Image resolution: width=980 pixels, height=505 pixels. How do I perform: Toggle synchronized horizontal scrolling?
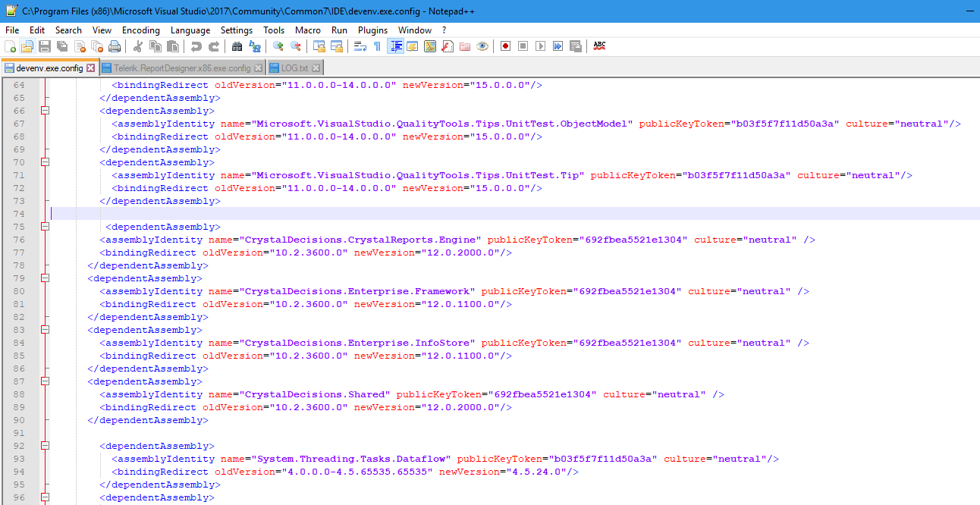337,46
